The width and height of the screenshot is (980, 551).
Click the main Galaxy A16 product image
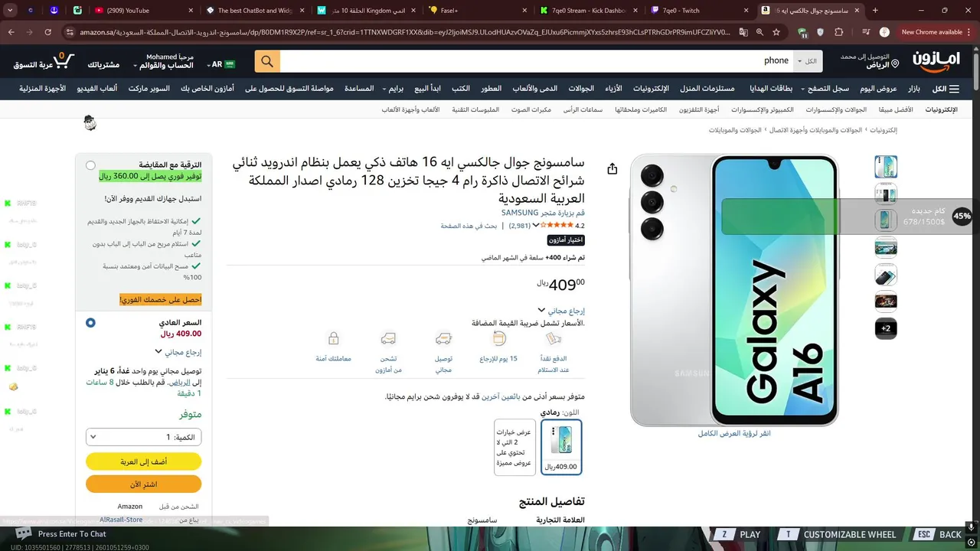click(733, 291)
